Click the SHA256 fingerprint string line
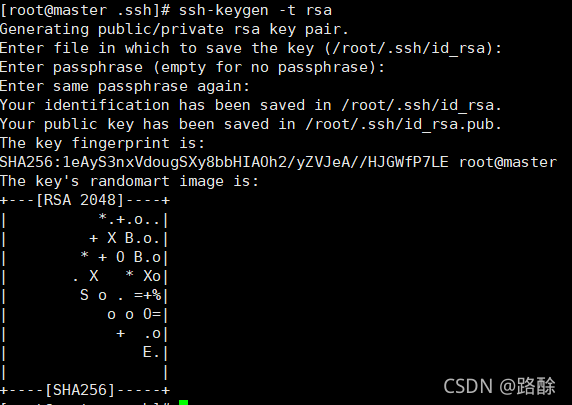This screenshot has height=405, width=572. coord(224,162)
